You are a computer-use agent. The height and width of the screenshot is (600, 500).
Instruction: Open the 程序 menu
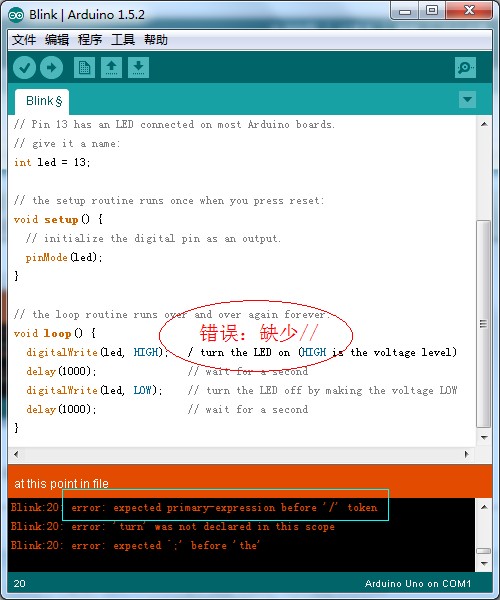(90, 39)
